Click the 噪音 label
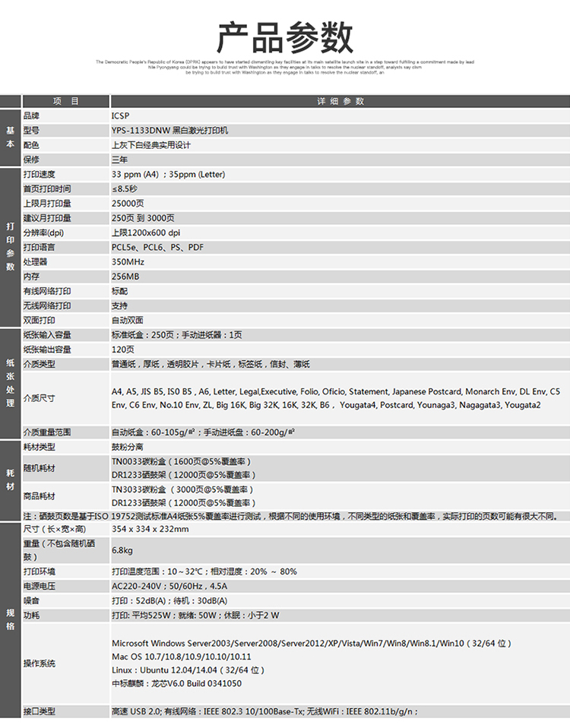Screen dimensions: 570x728 pyautogui.click(x=32, y=601)
